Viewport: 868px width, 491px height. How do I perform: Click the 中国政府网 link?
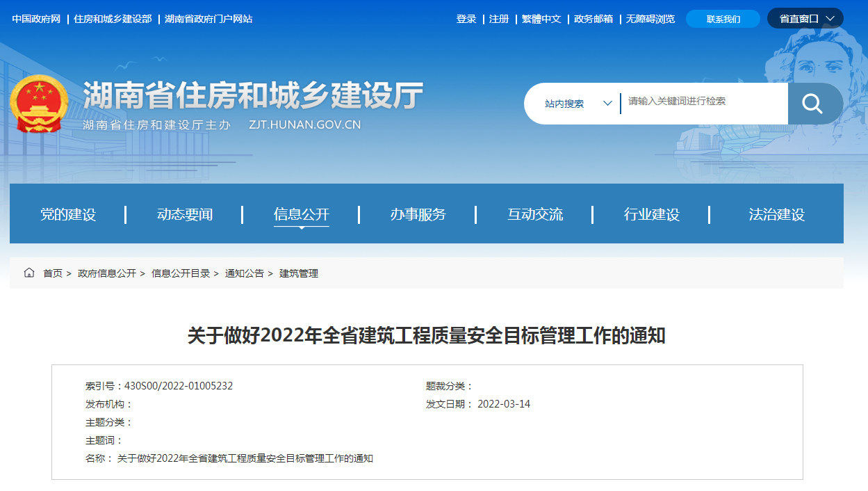click(x=36, y=19)
